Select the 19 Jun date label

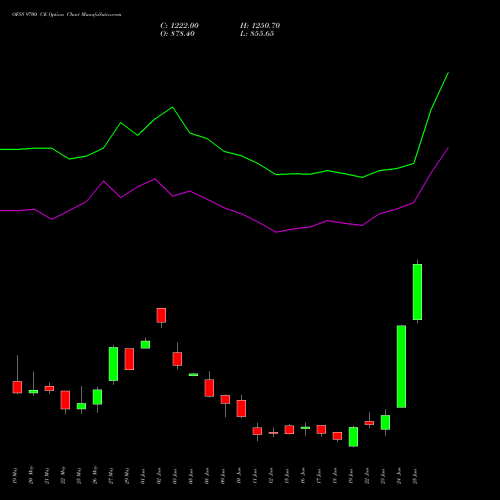tap(351, 476)
